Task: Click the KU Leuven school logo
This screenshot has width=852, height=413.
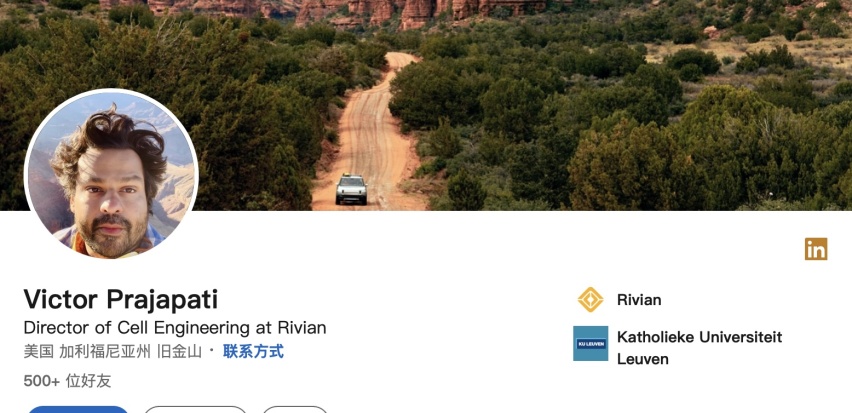Action: (x=590, y=343)
